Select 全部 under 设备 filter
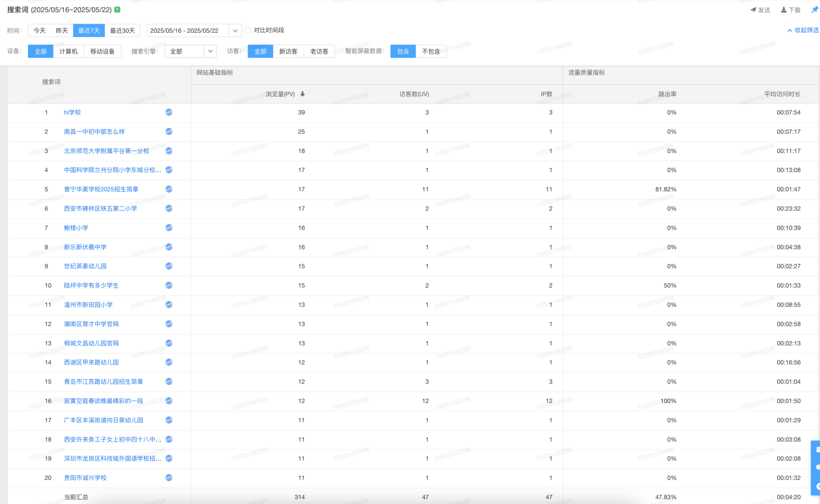Image resolution: width=820 pixels, height=504 pixels. (x=40, y=51)
